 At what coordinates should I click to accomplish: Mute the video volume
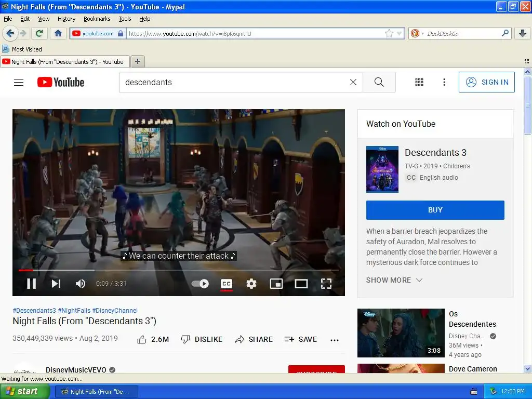81,283
